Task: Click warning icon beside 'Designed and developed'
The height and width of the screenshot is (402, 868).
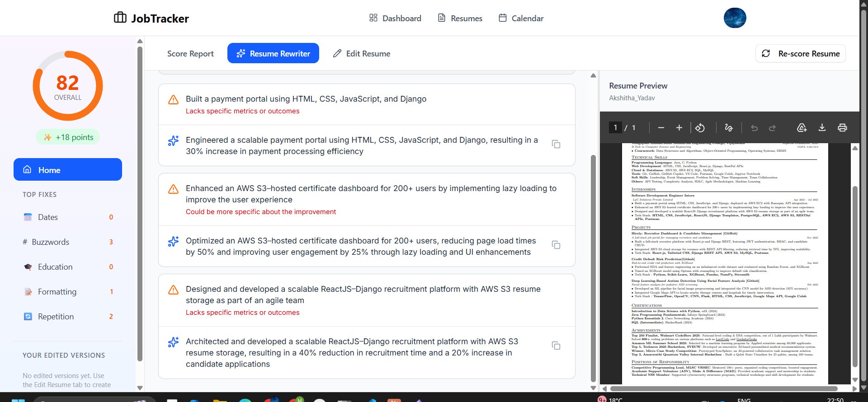Action: point(173,290)
